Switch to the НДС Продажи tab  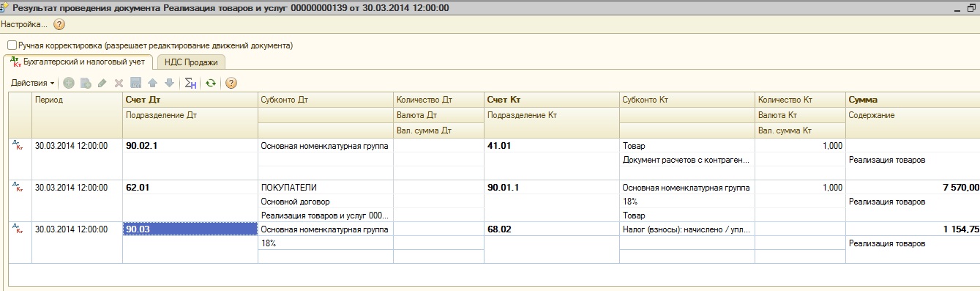click(191, 62)
